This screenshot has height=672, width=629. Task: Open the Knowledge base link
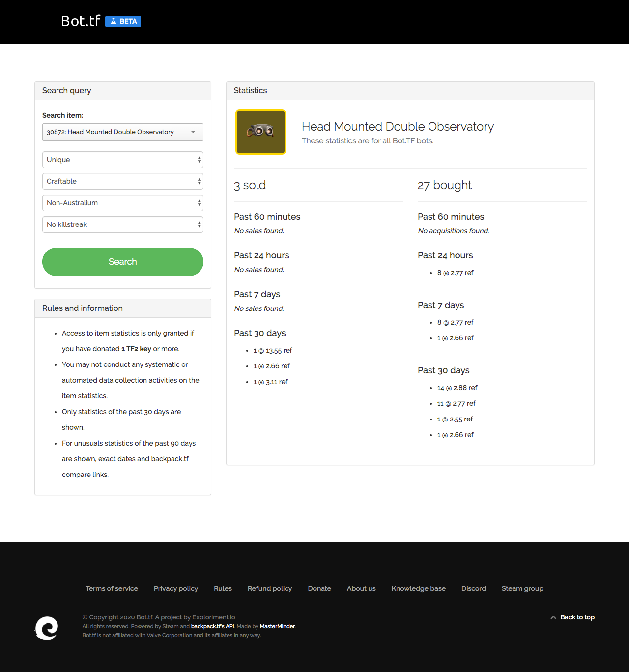point(419,588)
